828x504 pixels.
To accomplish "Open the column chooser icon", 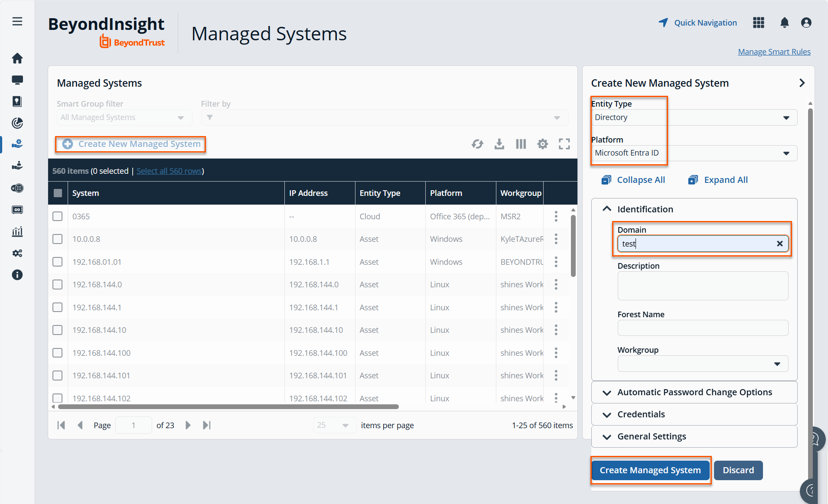I will coord(521,144).
